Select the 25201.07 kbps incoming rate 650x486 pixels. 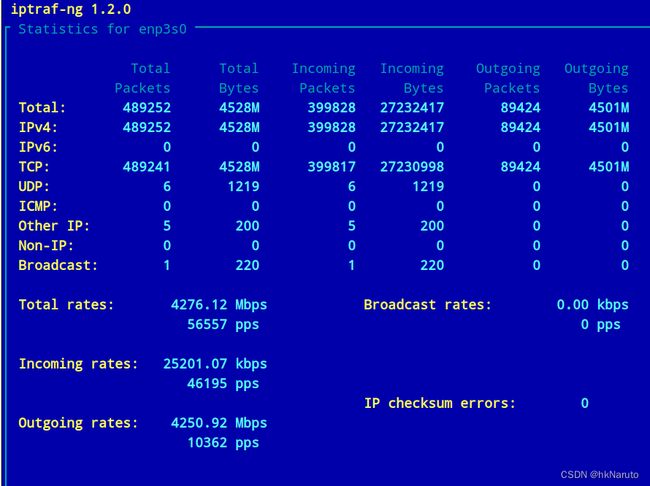point(215,364)
